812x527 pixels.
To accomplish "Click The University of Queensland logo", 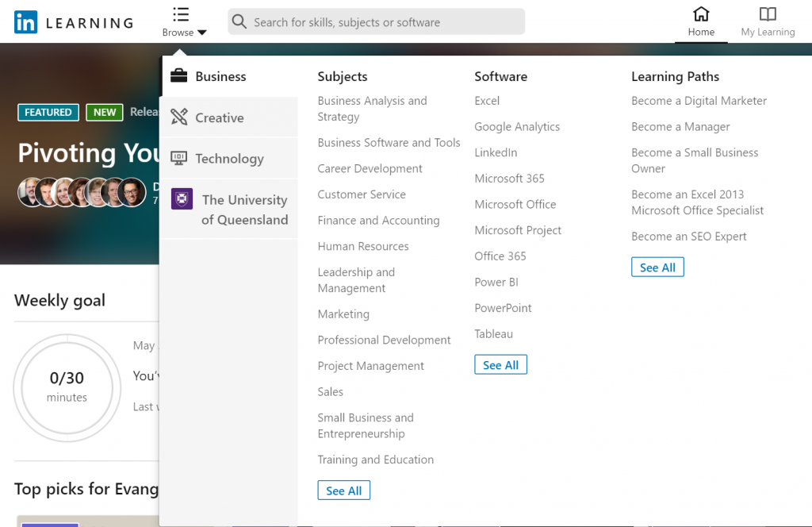I will pyautogui.click(x=182, y=198).
